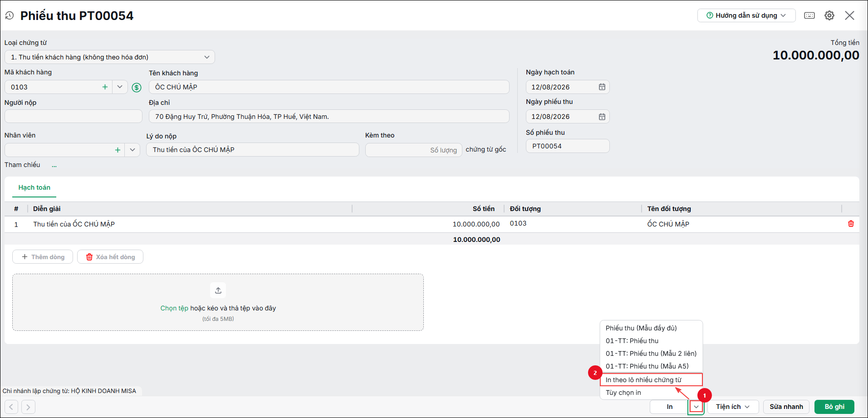The height and width of the screenshot is (418, 868).
Task: Add a new employee with plus icon
Action: [x=118, y=150]
